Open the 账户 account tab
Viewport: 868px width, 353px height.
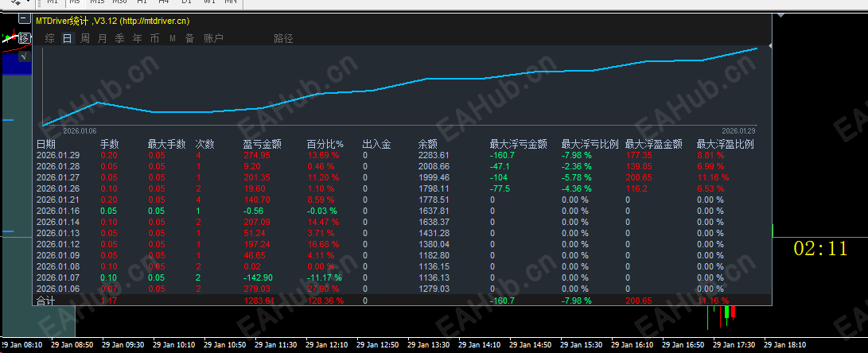tap(214, 38)
